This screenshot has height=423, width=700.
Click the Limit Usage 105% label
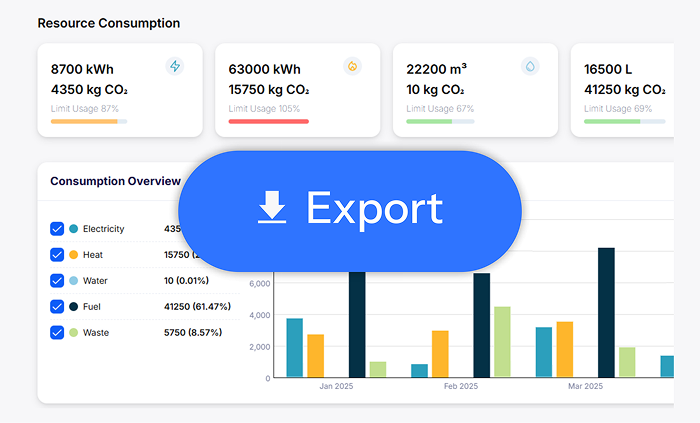[264, 108]
